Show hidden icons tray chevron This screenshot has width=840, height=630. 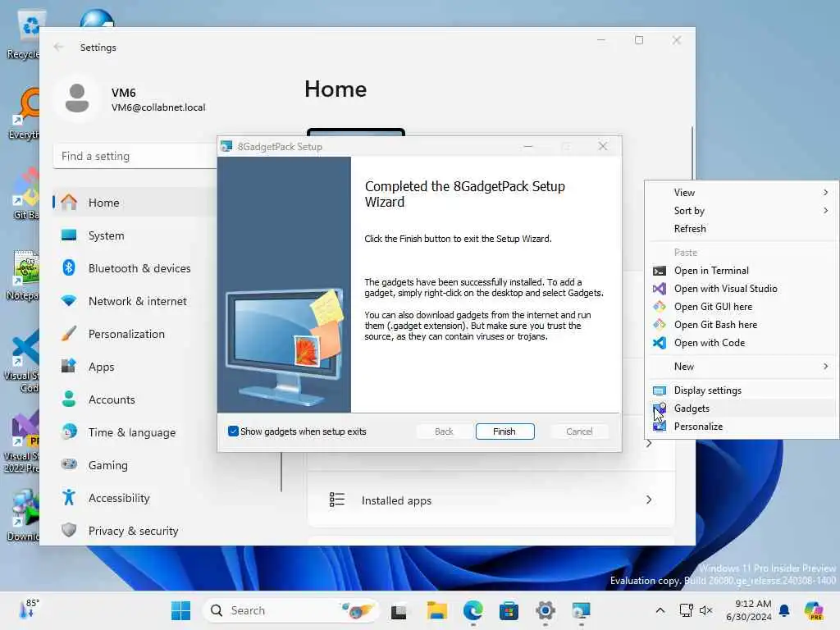660,610
